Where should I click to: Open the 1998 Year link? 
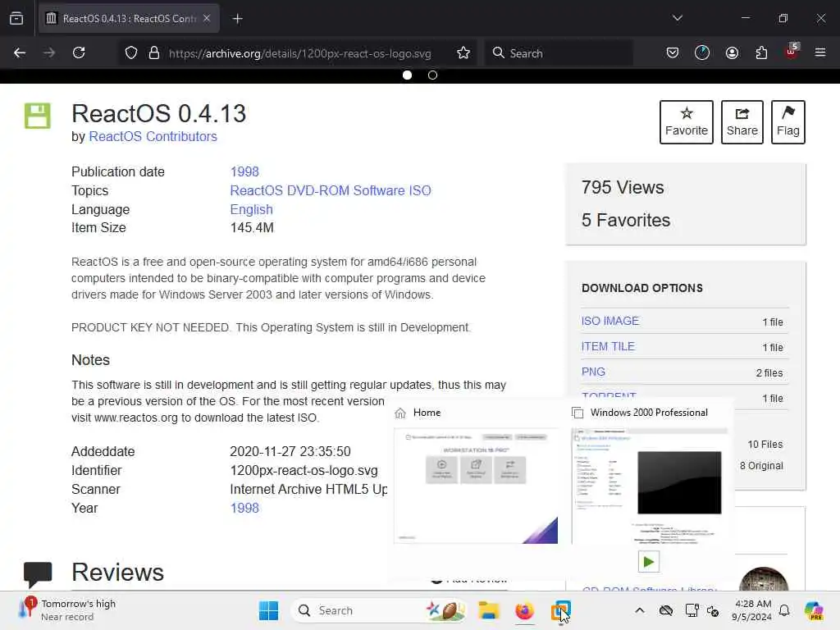coord(244,508)
